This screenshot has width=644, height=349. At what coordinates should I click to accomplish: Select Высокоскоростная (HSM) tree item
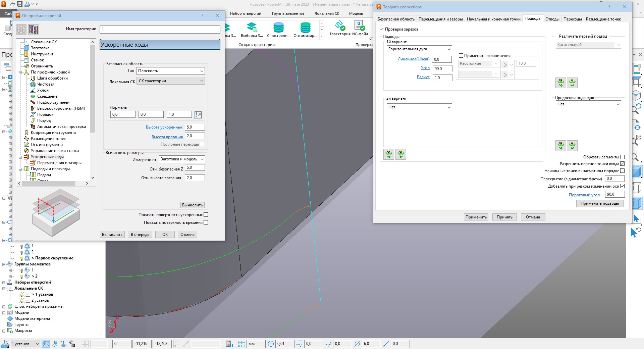[61, 108]
